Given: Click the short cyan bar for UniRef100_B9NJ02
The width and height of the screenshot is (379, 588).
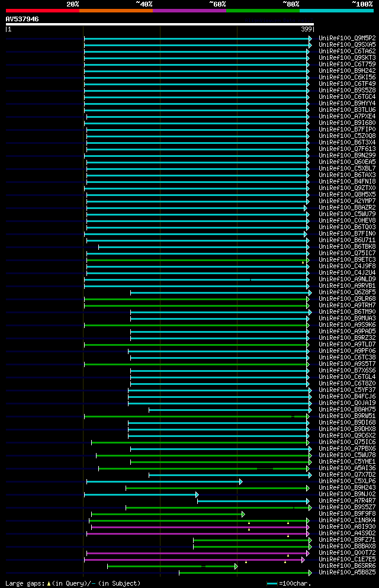Looking at the screenshot, I should tap(142, 495).
